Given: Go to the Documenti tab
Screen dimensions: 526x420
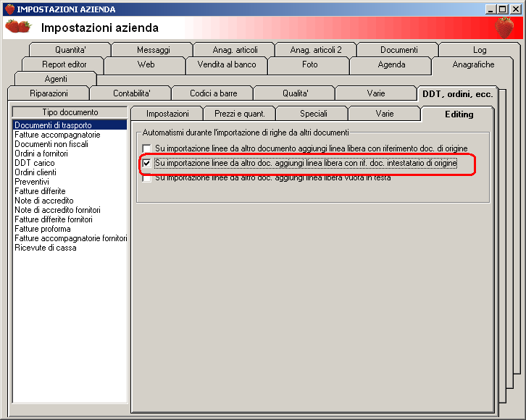Looking at the screenshot, I should pos(398,50).
